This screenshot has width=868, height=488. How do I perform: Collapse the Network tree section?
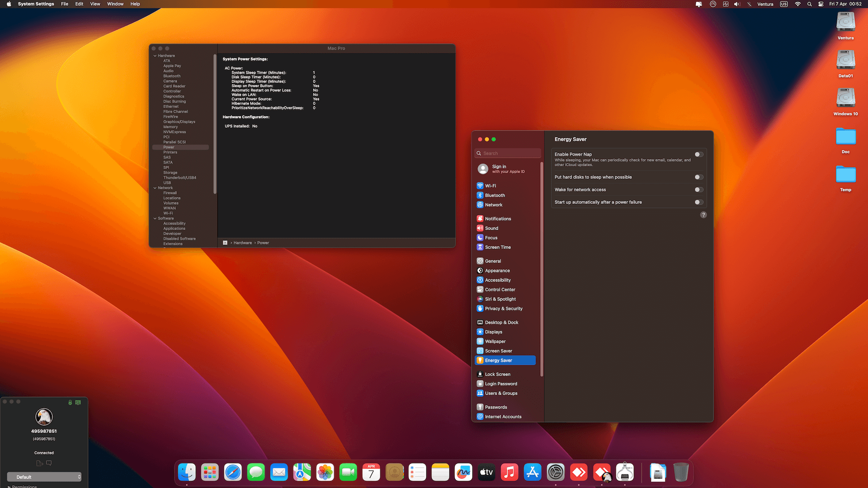155,188
